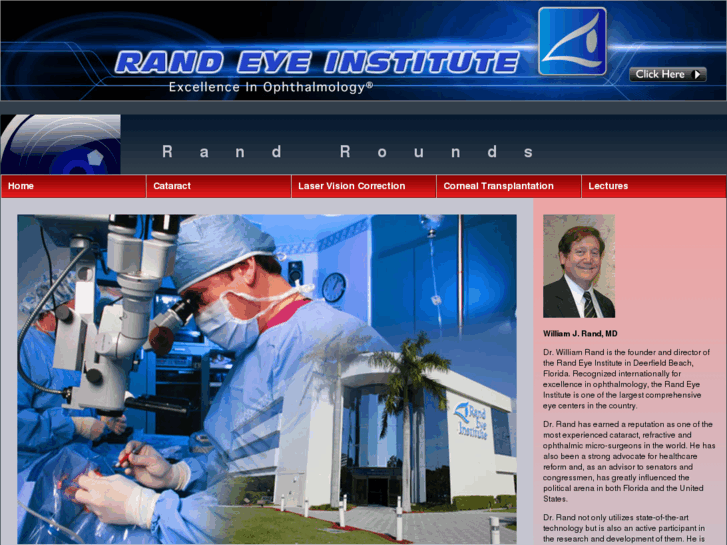Open the Home menu item
Screen dimensions: 727x545
tap(74, 186)
